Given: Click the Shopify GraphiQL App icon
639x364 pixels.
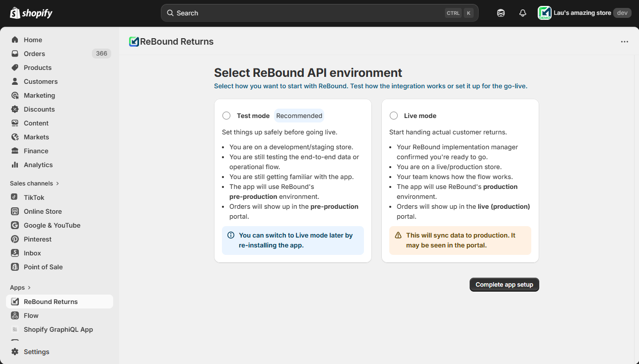Looking at the screenshot, I should [15, 329].
